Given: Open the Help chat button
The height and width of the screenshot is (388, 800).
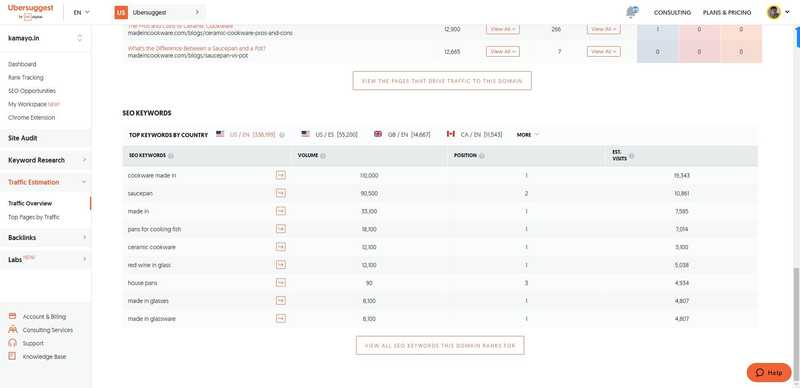Looking at the screenshot, I should tap(769, 373).
